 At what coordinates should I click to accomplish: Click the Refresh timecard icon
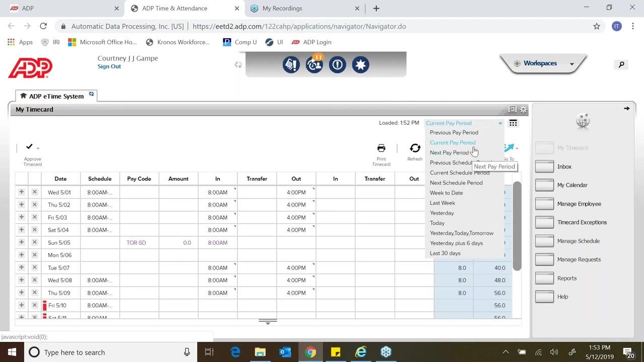tap(415, 148)
